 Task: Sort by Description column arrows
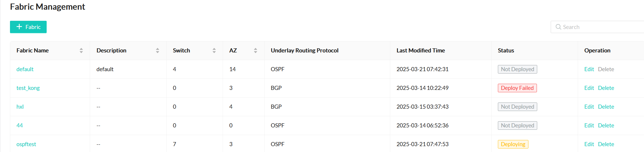click(x=158, y=51)
